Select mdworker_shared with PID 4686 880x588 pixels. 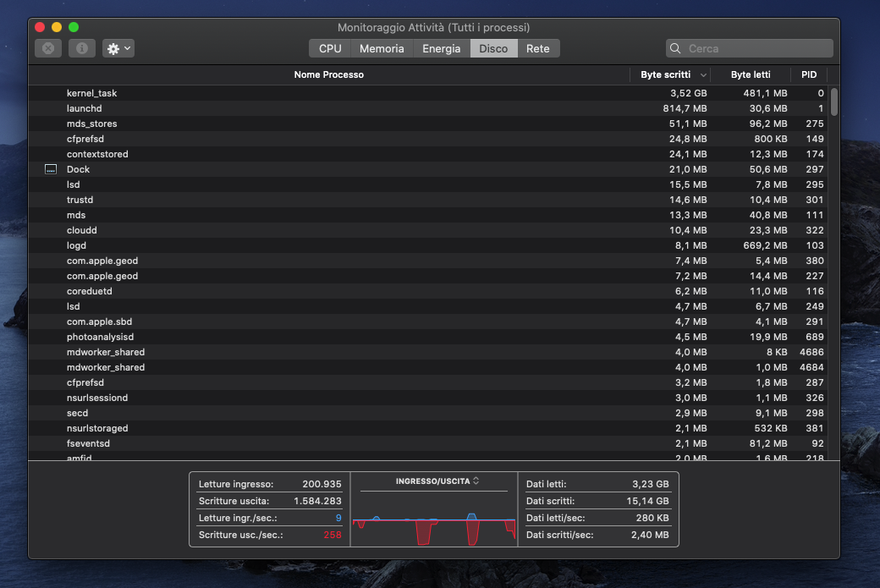[x=429, y=352]
